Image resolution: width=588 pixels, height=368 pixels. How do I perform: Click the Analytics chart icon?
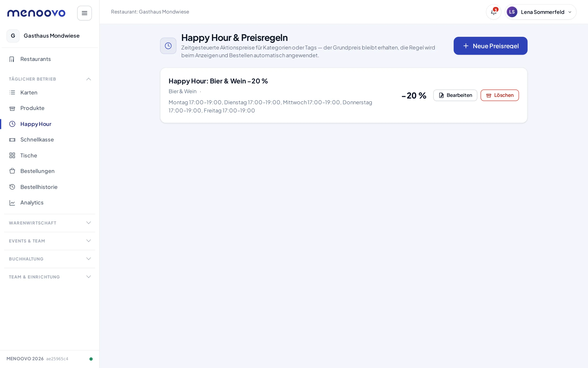coord(12,202)
